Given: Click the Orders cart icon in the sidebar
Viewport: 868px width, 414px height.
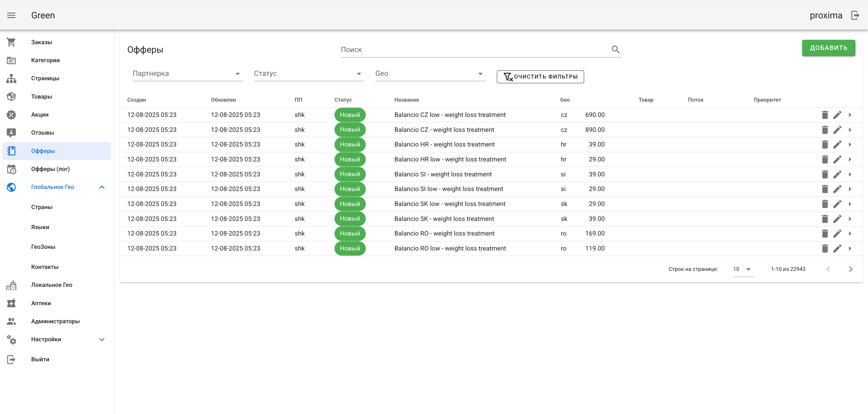Looking at the screenshot, I should pos(11,42).
